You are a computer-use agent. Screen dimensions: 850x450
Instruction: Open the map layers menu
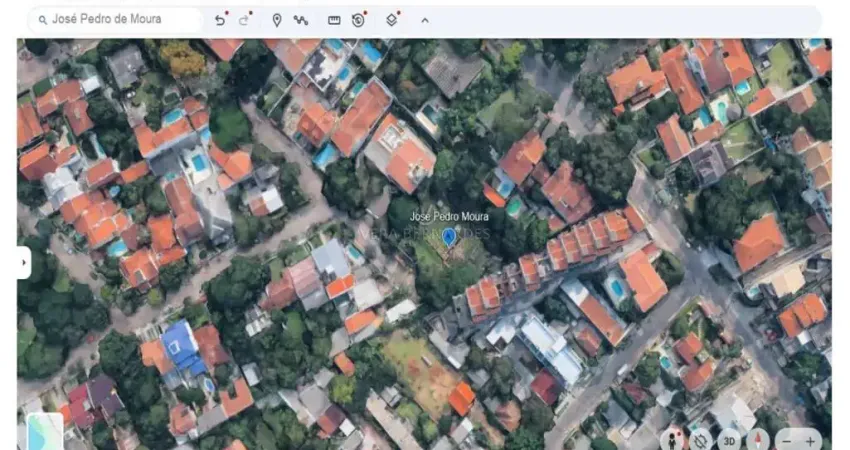[x=392, y=20]
